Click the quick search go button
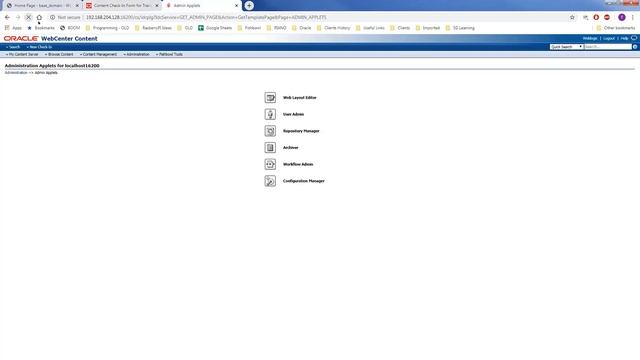Image resolution: width=640 pixels, height=360 pixels. coord(635,47)
